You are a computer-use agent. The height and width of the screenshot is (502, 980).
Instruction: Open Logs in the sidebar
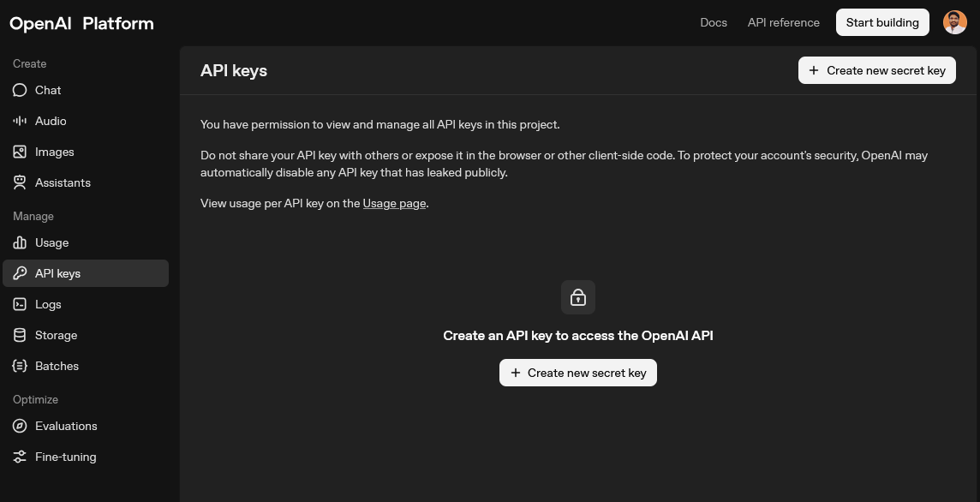86,304
